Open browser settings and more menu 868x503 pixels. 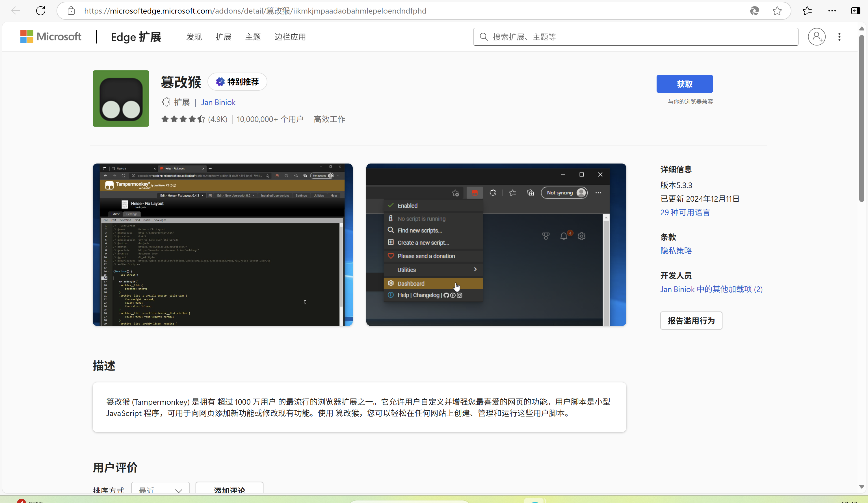[832, 11]
